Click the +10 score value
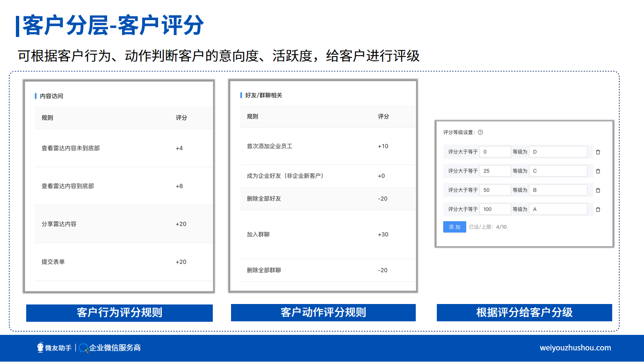This screenshot has height=362, width=644. 383,146
